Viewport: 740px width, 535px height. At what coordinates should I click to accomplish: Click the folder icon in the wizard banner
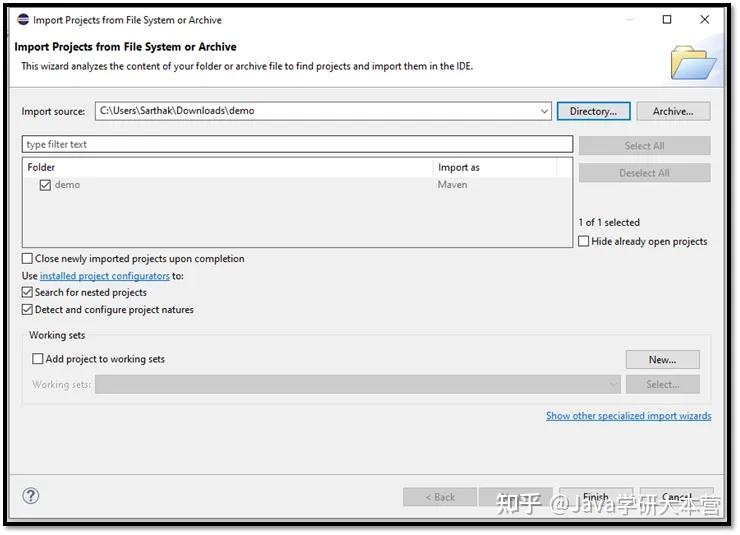(693, 63)
